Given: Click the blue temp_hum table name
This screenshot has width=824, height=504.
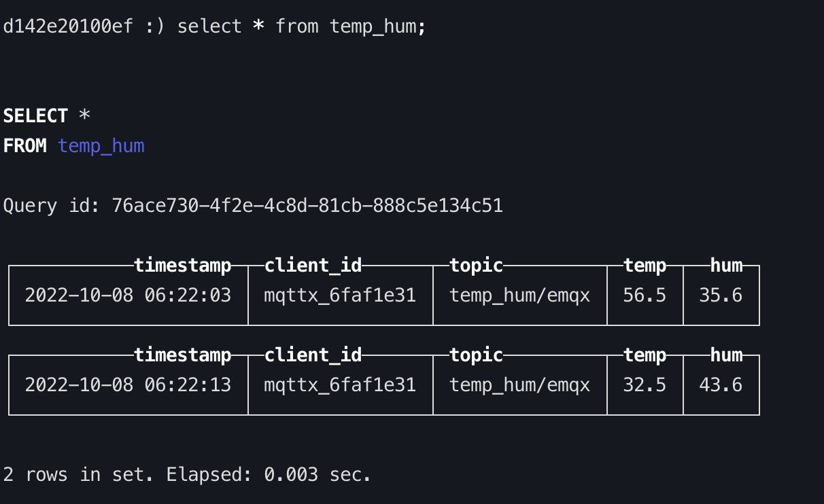Looking at the screenshot, I should point(101,146).
